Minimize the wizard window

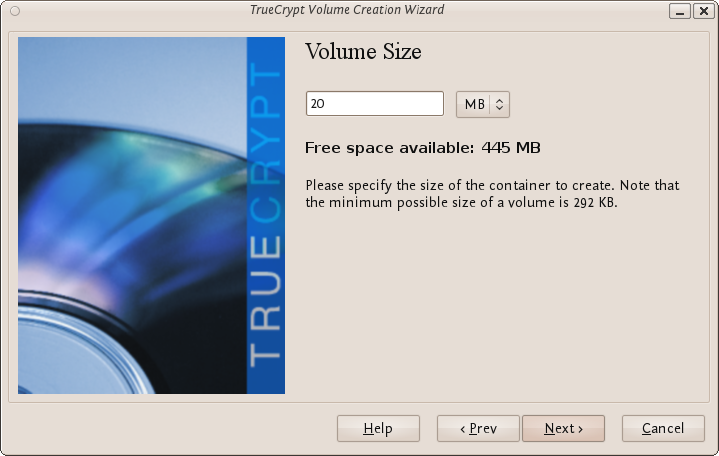click(x=680, y=11)
